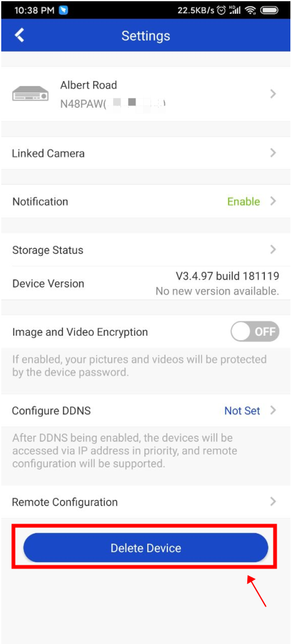Tap the Device Version build text

(x=228, y=276)
